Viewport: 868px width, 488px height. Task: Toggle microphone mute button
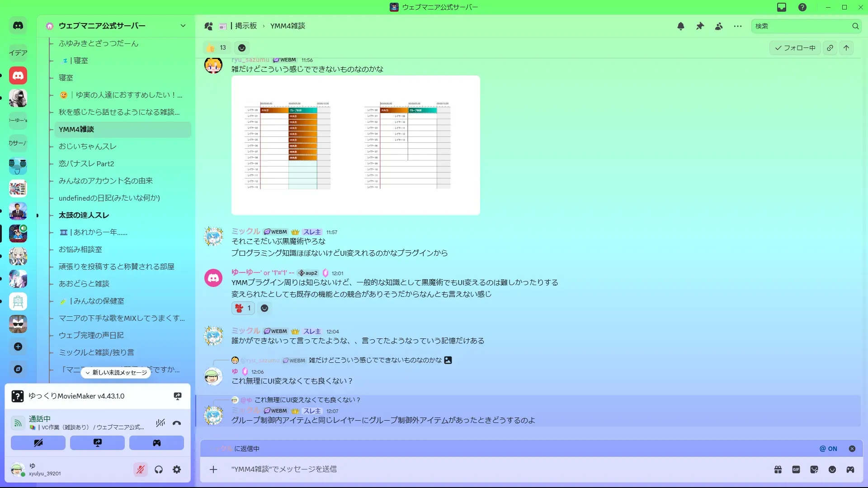[x=141, y=469]
